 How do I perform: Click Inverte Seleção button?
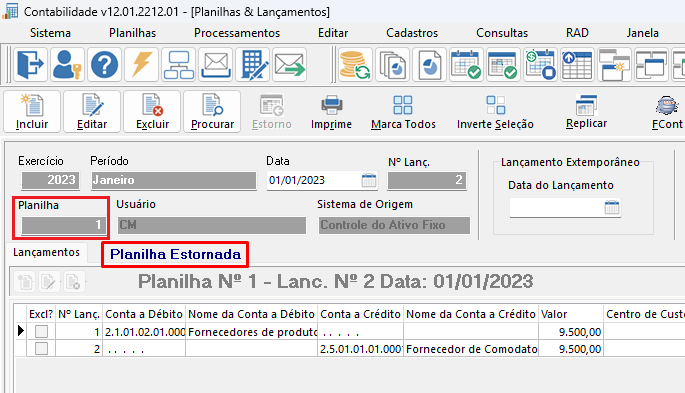(x=495, y=112)
